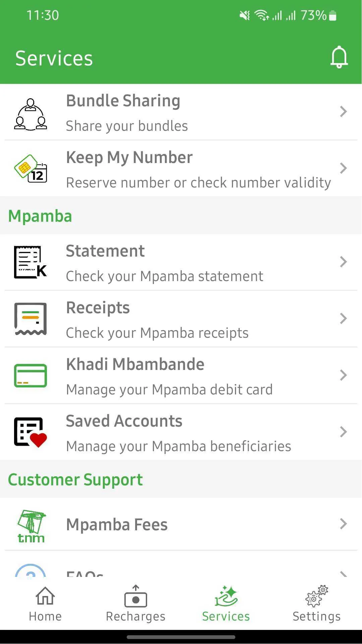Switch to the Home tab
Image resolution: width=362 pixels, height=644 pixels.
point(45,604)
